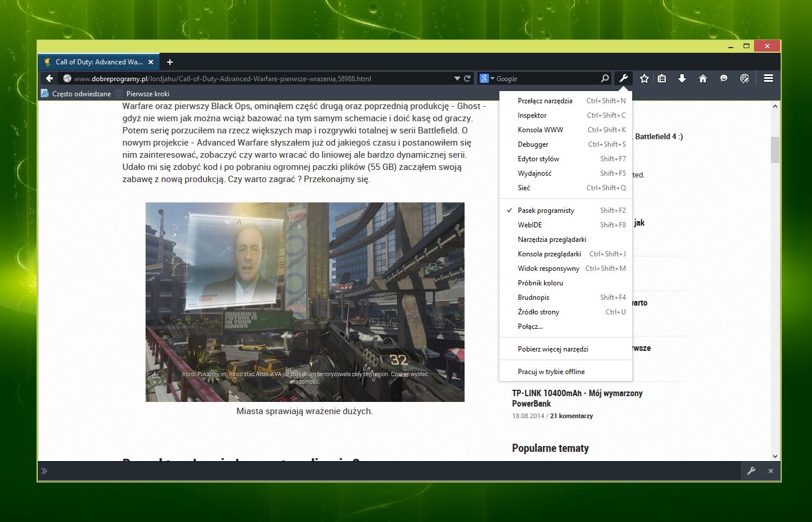The width and height of the screenshot is (812, 522).
Task: Reload the page with the refresh icon
Action: pos(467,78)
